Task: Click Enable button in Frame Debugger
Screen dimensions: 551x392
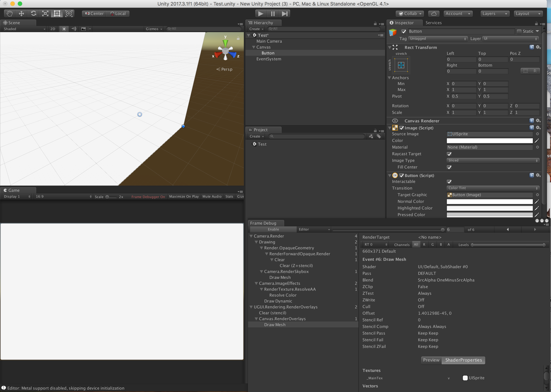Action: coord(272,229)
